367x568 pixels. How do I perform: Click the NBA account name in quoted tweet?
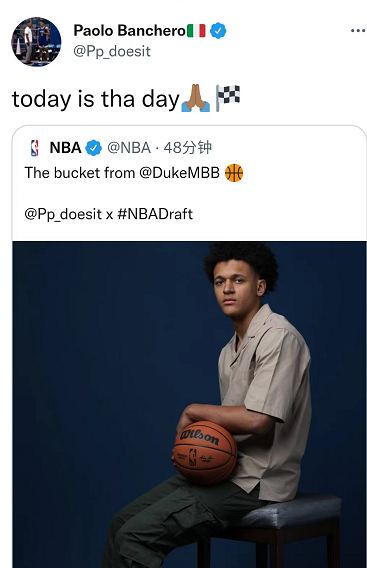coord(65,148)
